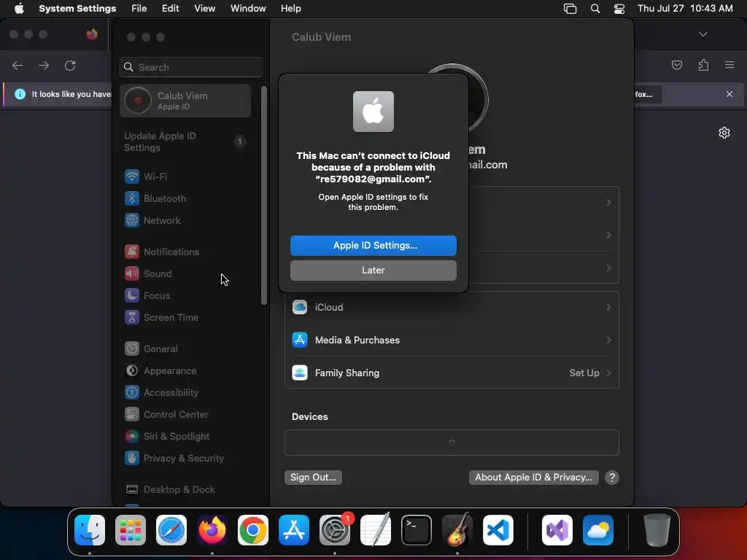Open Control Center in menu bar
The image size is (747, 560).
pos(619,9)
